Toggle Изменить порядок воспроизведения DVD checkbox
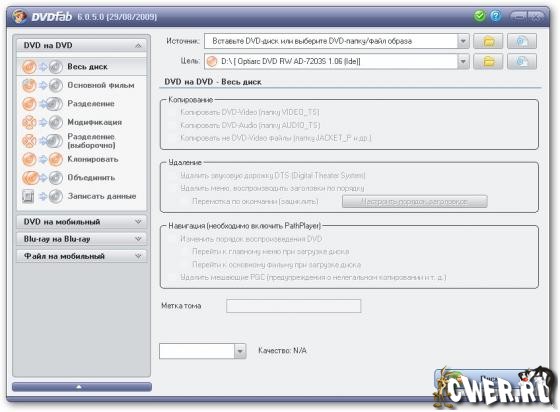This screenshot has height=412, width=560. pos(173,239)
